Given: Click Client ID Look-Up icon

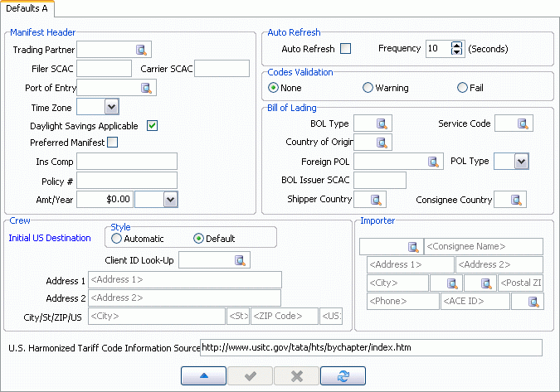Looking at the screenshot, I should 240,260.
